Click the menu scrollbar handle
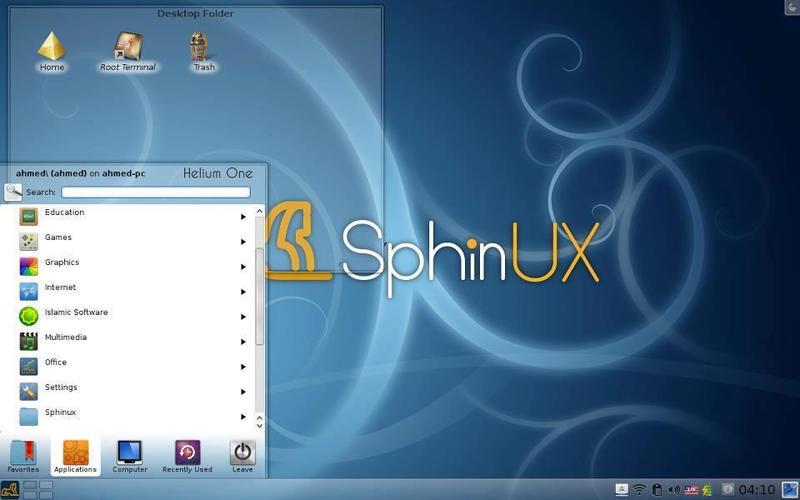The image size is (800, 500). pyautogui.click(x=259, y=296)
